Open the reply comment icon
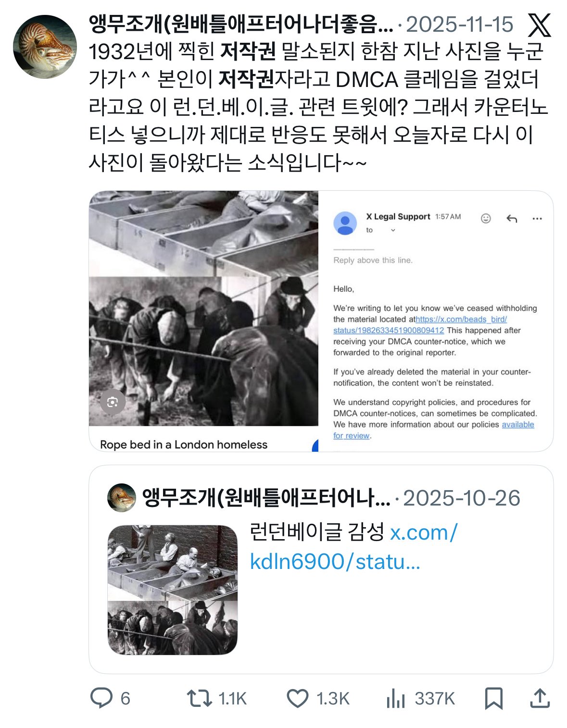567x728 pixels. (101, 698)
